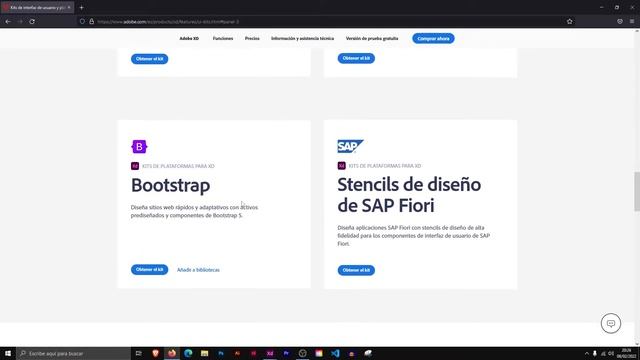Viewport: 640px width, 360px height.
Task: Click the browser forward arrow
Action: [x=20, y=21]
